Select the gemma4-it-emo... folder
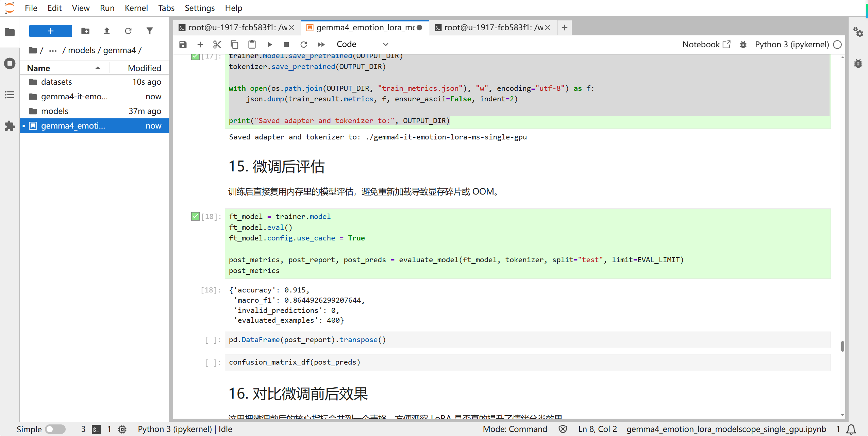This screenshot has height=436, width=868. click(94, 97)
